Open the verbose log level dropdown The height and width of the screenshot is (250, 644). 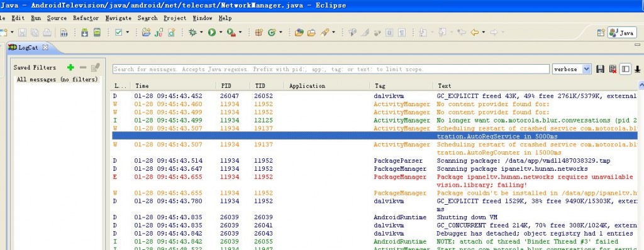572,69
